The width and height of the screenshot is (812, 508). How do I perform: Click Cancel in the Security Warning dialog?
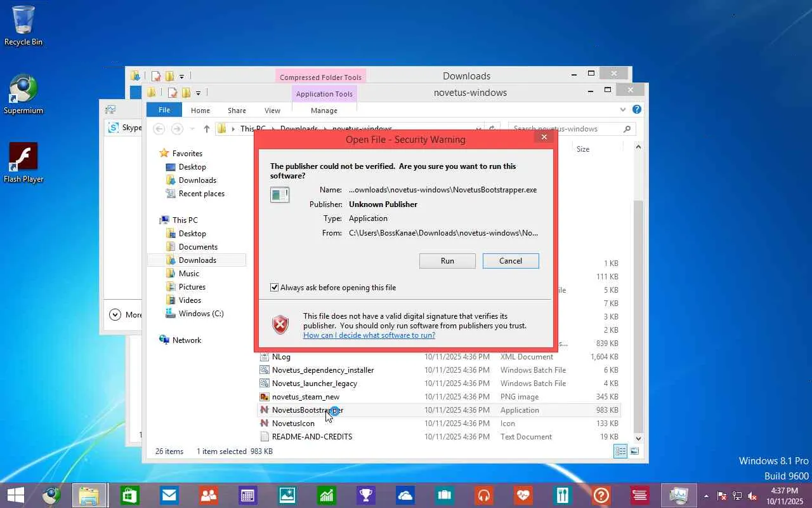pyautogui.click(x=511, y=261)
